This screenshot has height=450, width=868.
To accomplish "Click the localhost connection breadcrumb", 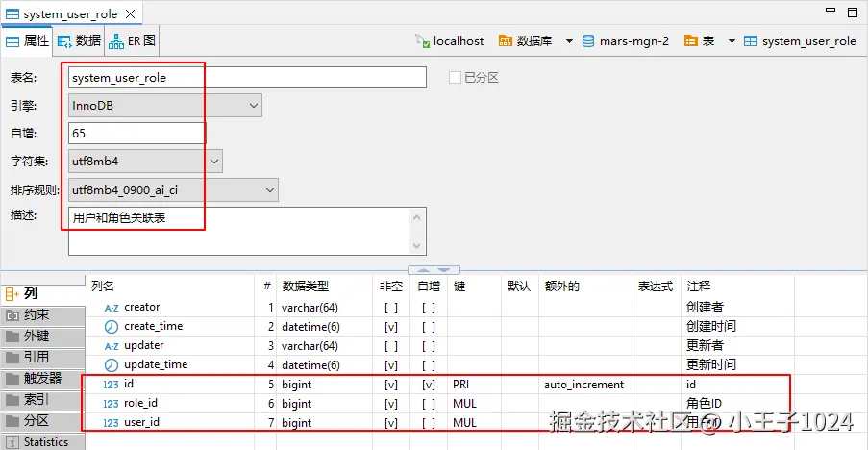I will 449,41.
